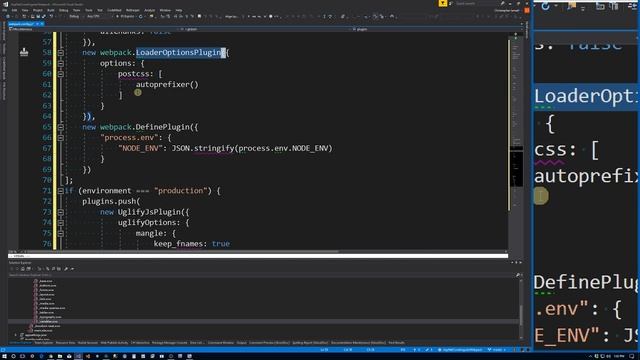The width and height of the screenshot is (640, 360).
Task: Select the highlighted _variables.scss file
Action: [x=49, y=322]
